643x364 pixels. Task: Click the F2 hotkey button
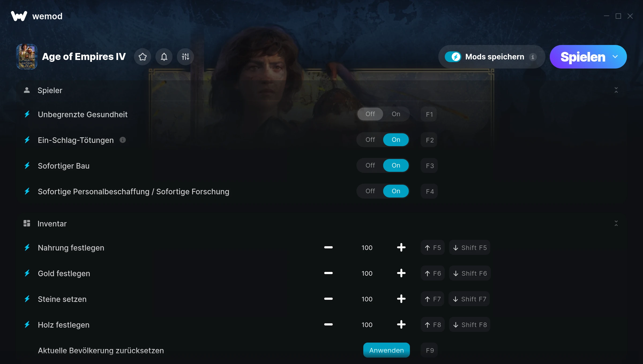429,140
